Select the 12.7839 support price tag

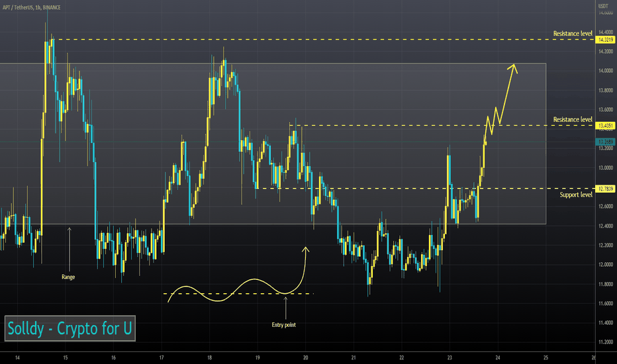click(605, 189)
